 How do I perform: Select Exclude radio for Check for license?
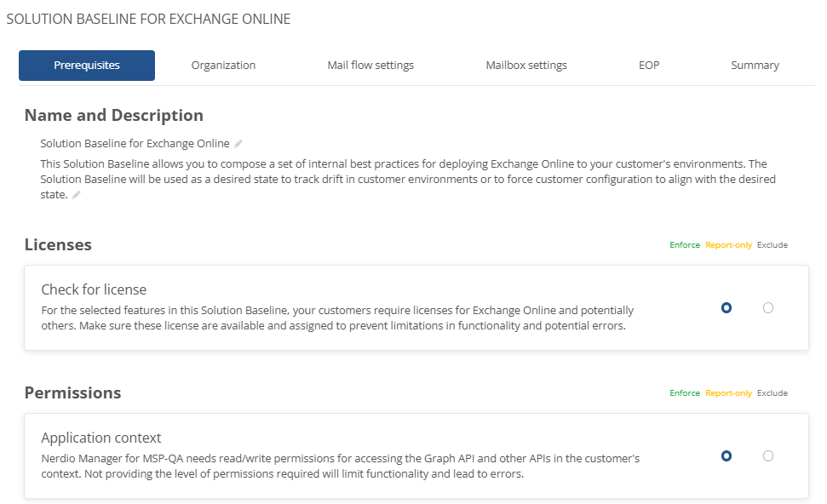click(x=768, y=308)
